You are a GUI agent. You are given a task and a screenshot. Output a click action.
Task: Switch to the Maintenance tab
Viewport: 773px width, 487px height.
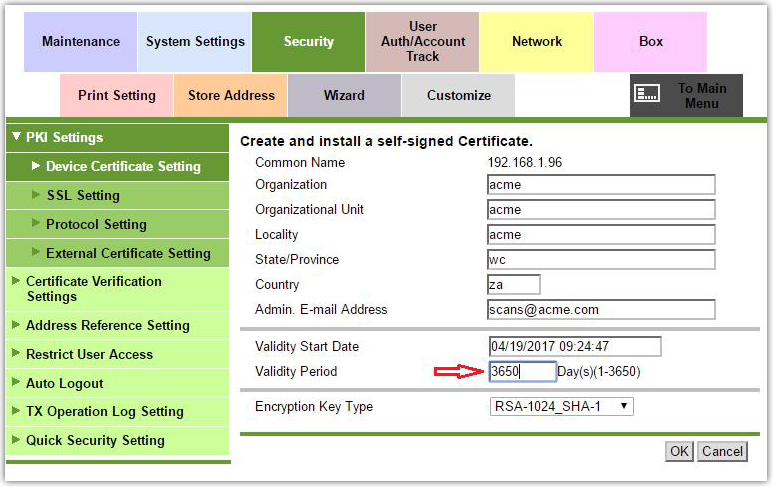[80, 42]
